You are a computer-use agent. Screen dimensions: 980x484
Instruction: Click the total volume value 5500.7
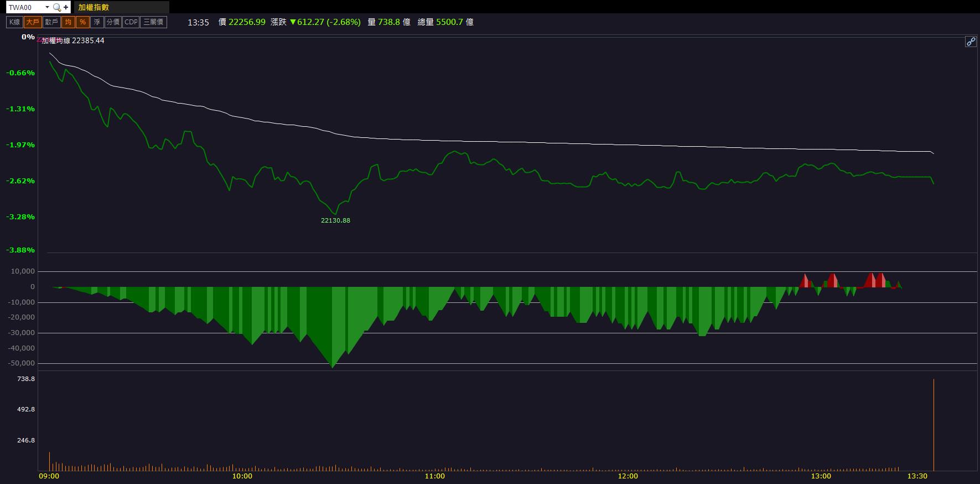point(450,22)
